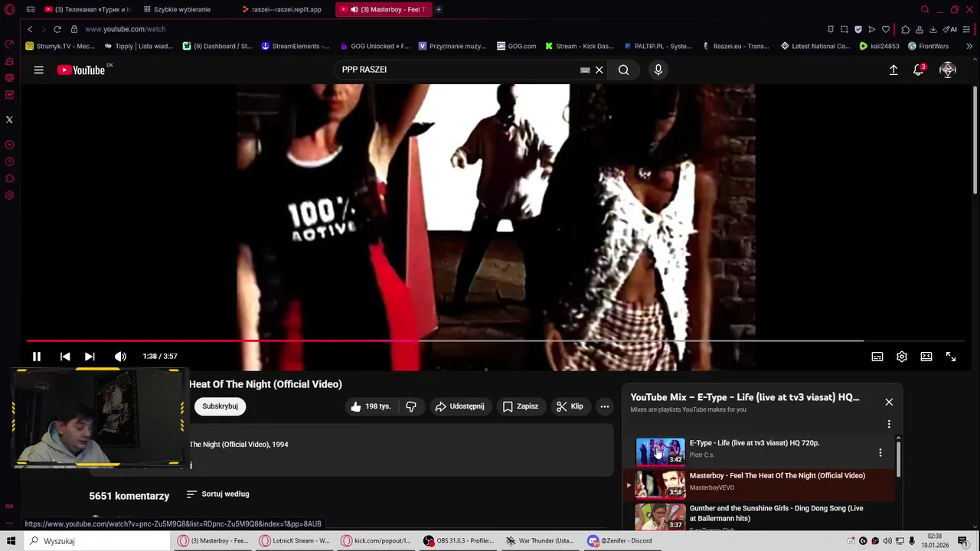980x551 pixels.
Task: Expand the bookmarks bar overflow chevron
Action: pyautogui.click(x=969, y=46)
